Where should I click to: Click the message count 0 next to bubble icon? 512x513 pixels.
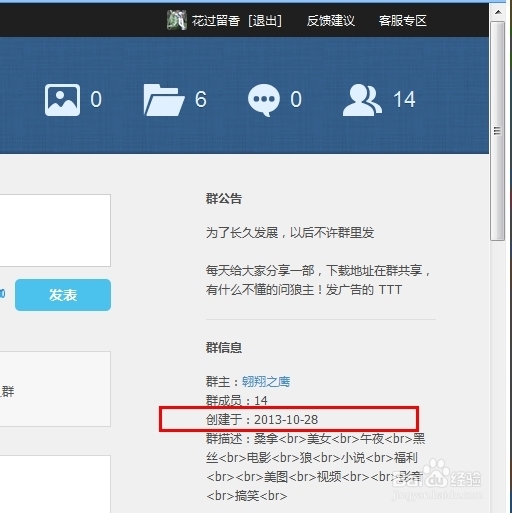(296, 99)
